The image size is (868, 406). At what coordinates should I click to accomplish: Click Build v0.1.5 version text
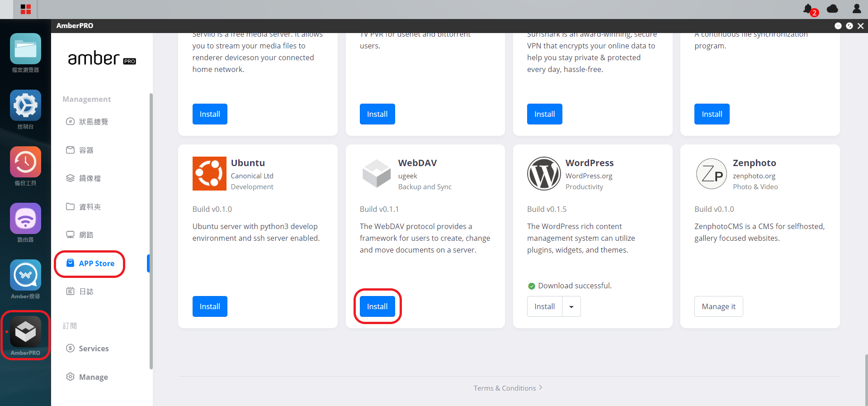[x=547, y=209]
